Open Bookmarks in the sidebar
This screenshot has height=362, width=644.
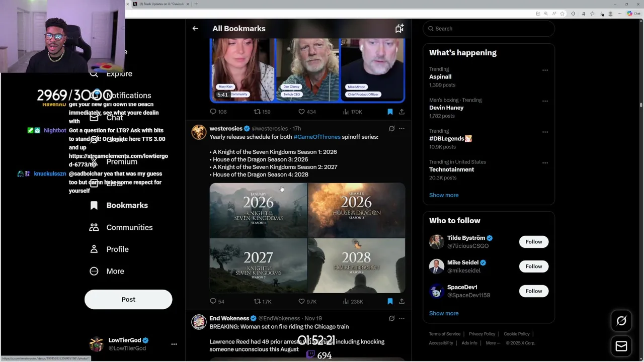point(119,205)
